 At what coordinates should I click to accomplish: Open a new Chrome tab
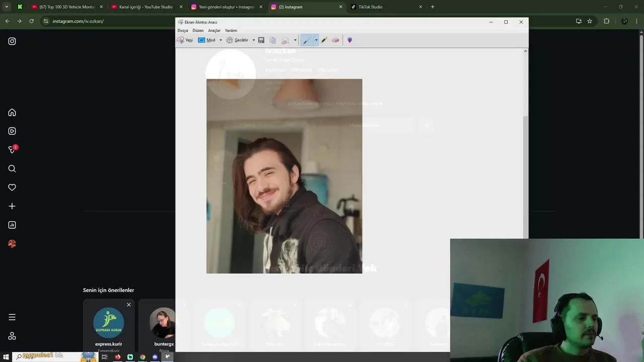433,7
